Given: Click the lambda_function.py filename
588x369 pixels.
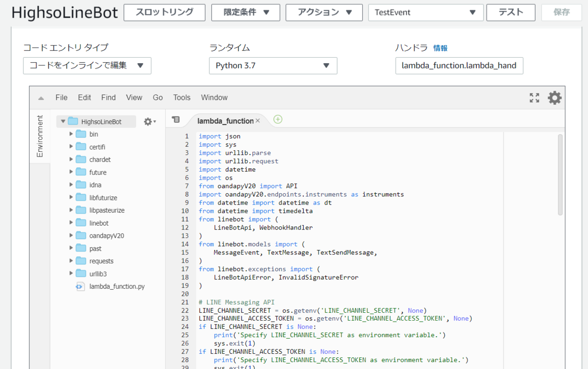Looking at the screenshot, I should coord(117,287).
